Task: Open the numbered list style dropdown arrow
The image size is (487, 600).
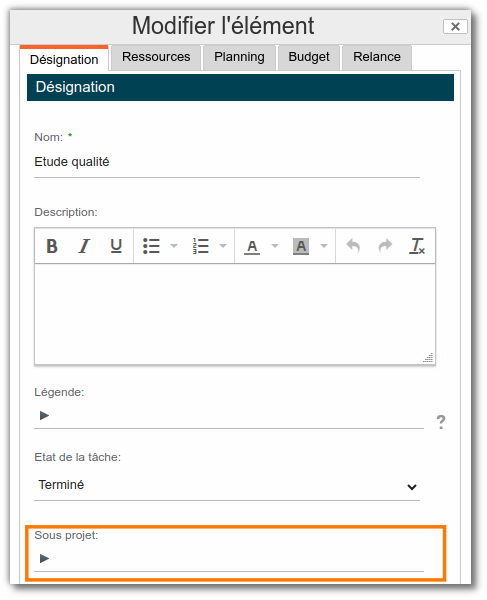Action: [x=223, y=246]
